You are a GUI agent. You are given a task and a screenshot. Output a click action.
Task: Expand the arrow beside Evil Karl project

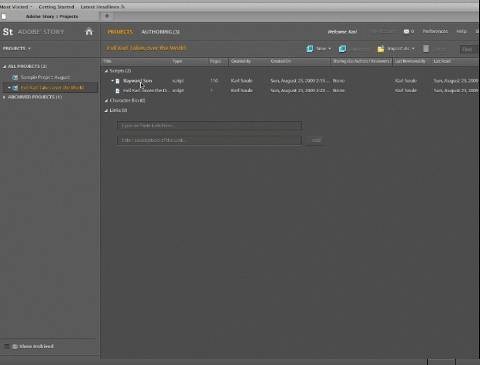pos(9,88)
